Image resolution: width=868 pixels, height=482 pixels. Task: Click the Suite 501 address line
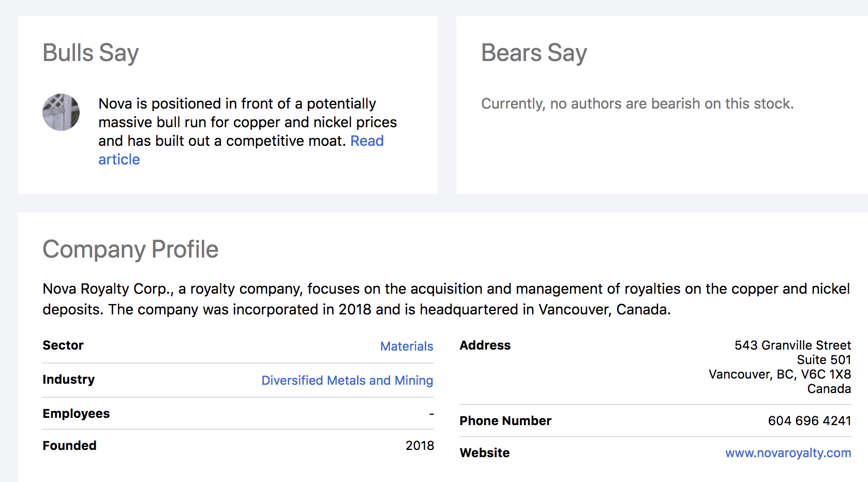[x=824, y=360]
